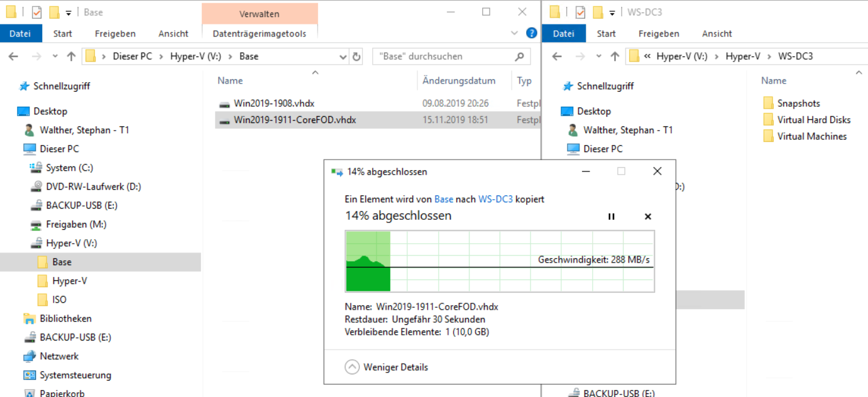Open address bar history dropdown in Base window
Screen dimensions: 868x397
(x=343, y=57)
